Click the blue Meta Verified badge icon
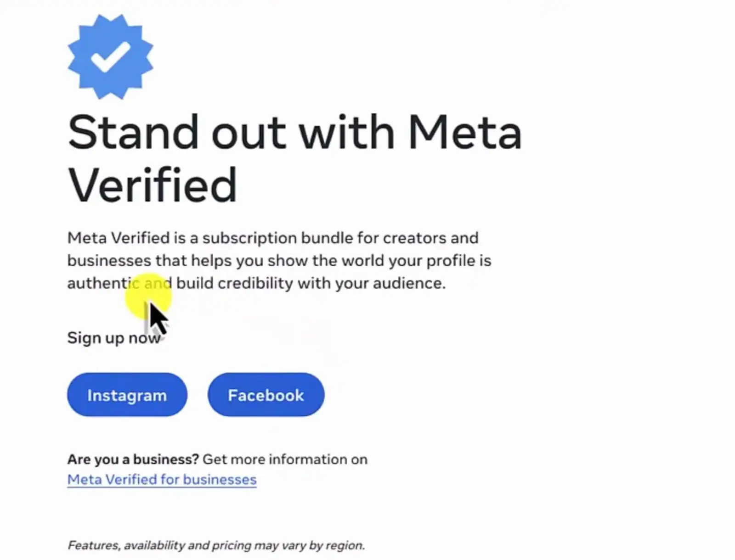The image size is (735, 560). click(x=110, y=56)
